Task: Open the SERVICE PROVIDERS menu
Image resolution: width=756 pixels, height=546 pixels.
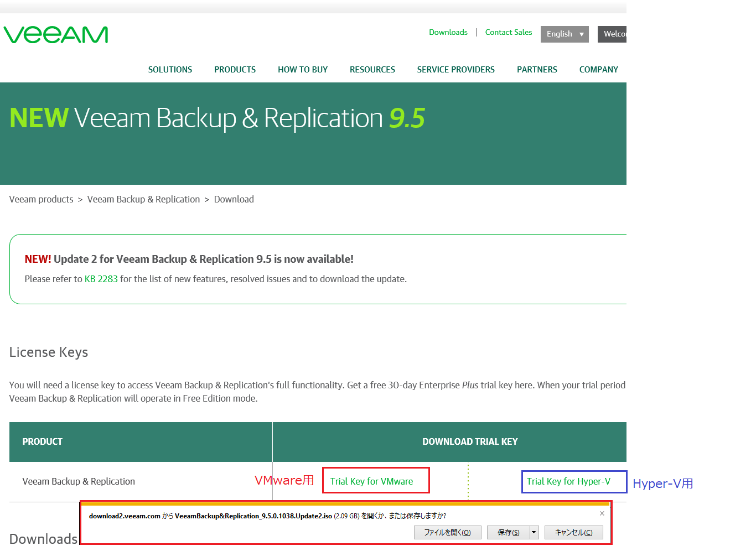Action: (x=456, y=70)
